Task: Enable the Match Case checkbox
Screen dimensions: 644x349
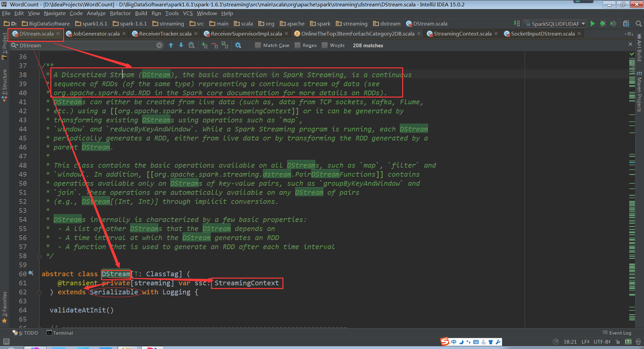Action: [258, 45]
